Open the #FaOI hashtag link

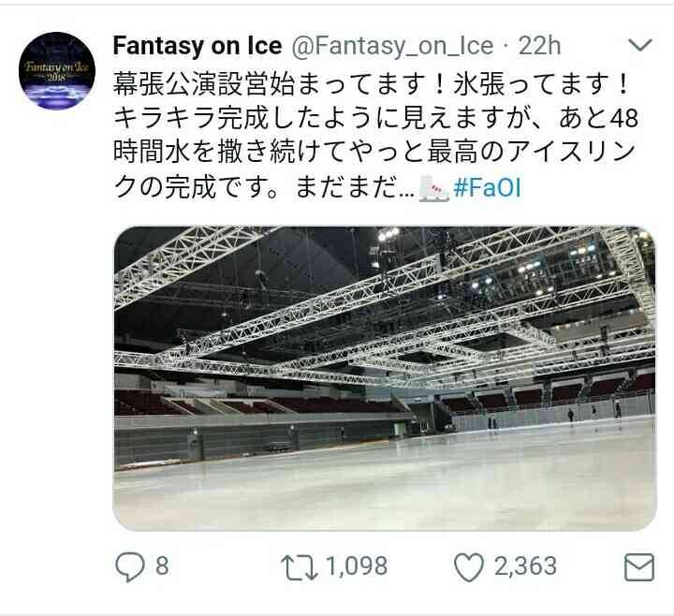(x=487, y=188)
